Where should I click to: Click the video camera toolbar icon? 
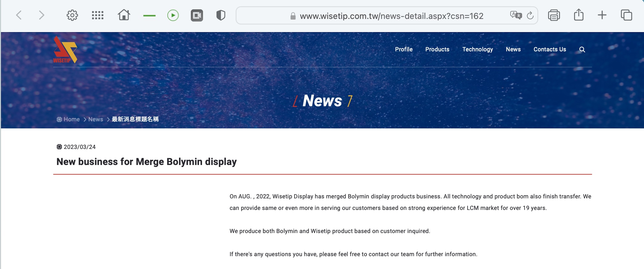[x=197, y=15]
